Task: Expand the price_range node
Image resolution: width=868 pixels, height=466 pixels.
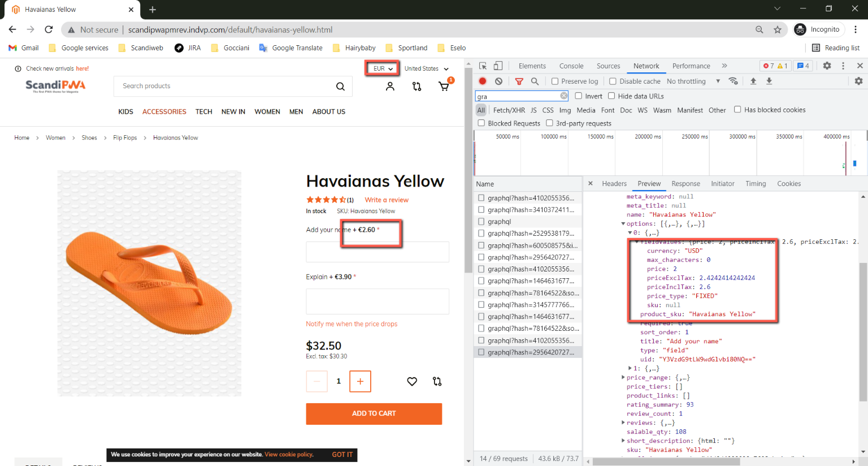Action: click(x=623, y=378)
